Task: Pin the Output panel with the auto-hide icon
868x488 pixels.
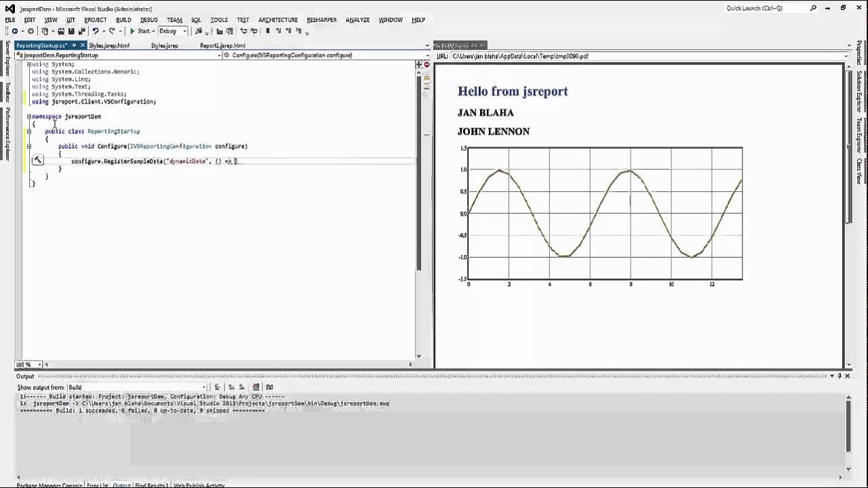Action: coord(840,376)
